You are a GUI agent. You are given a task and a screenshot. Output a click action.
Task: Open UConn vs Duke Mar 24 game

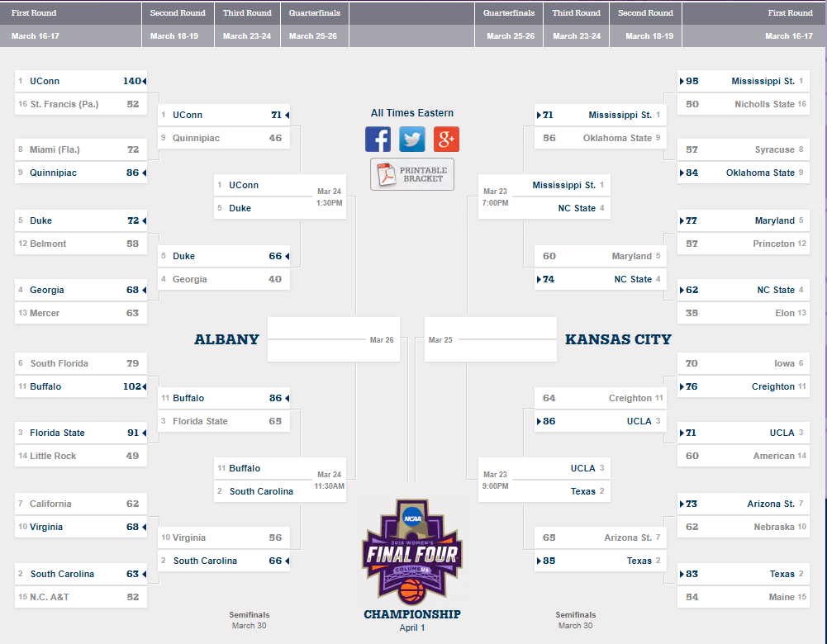pos(280,197)
